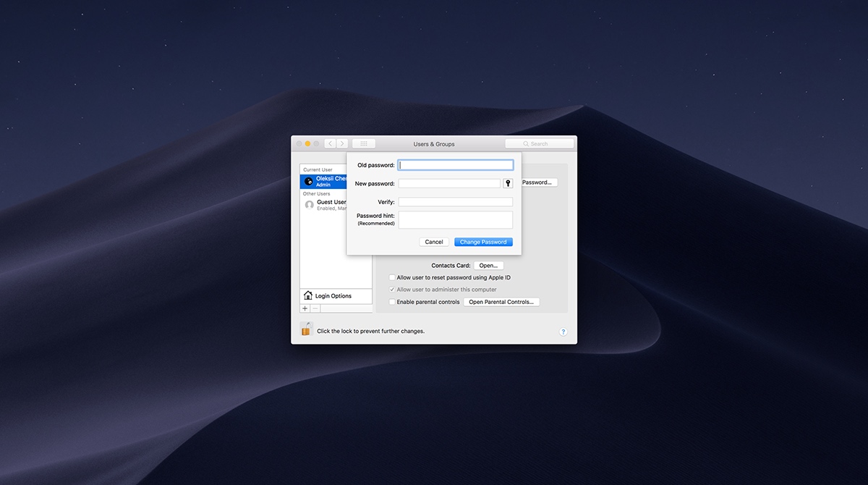
Task: Click the Login Options house icon
Action: click(x=308, y=295)
